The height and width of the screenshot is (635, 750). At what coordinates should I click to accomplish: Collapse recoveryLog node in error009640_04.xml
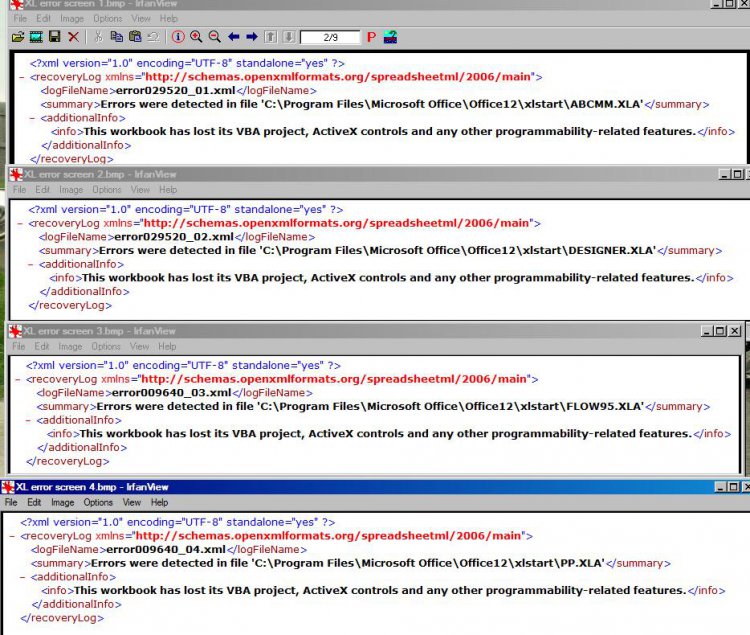pos(12,536)
